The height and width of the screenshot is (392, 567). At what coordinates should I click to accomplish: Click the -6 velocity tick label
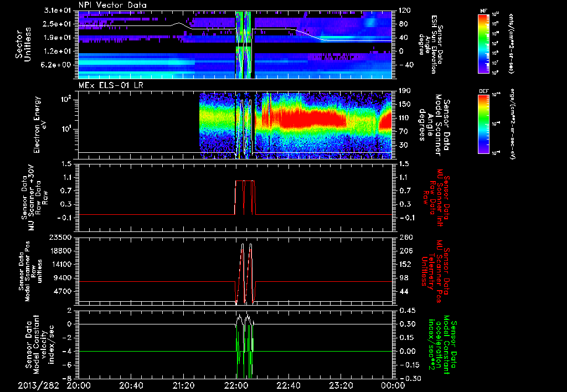point(67,365)
